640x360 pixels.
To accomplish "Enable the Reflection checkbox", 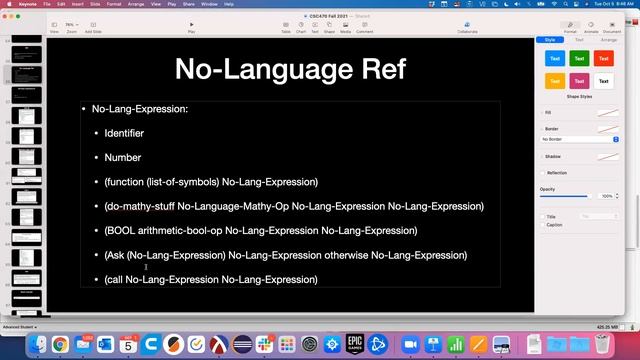I will point(543,173).
